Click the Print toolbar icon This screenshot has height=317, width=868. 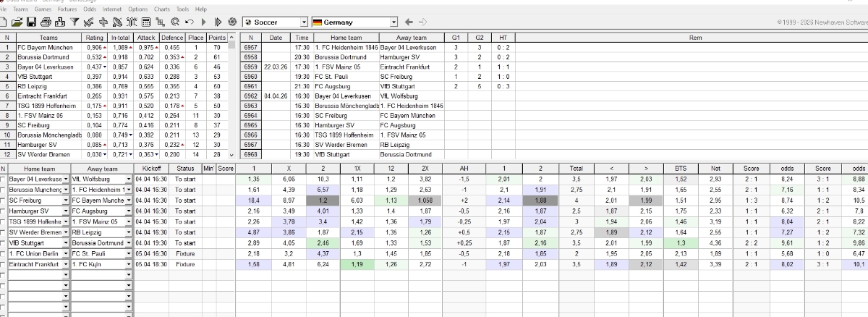pyautogui.click(x=45, y=22)
